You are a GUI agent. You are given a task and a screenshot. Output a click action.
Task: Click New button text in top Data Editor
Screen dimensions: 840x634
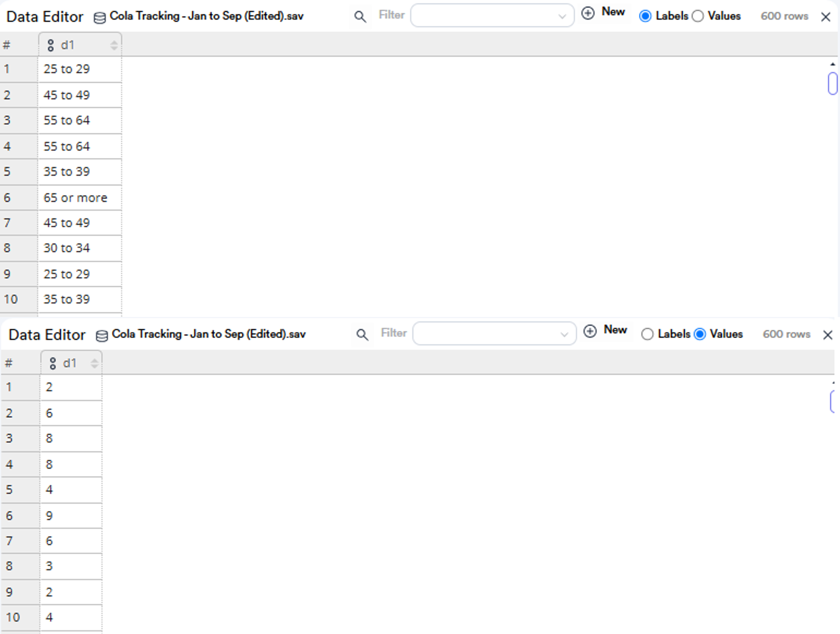point(613,12)
